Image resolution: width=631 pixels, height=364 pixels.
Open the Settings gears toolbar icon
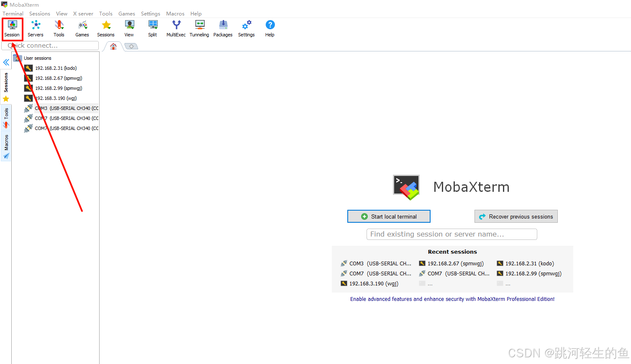pyautogui.click(x=246, y=29)
